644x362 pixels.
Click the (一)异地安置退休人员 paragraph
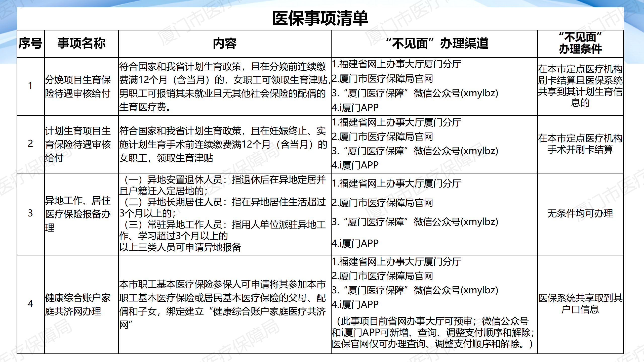223,185
